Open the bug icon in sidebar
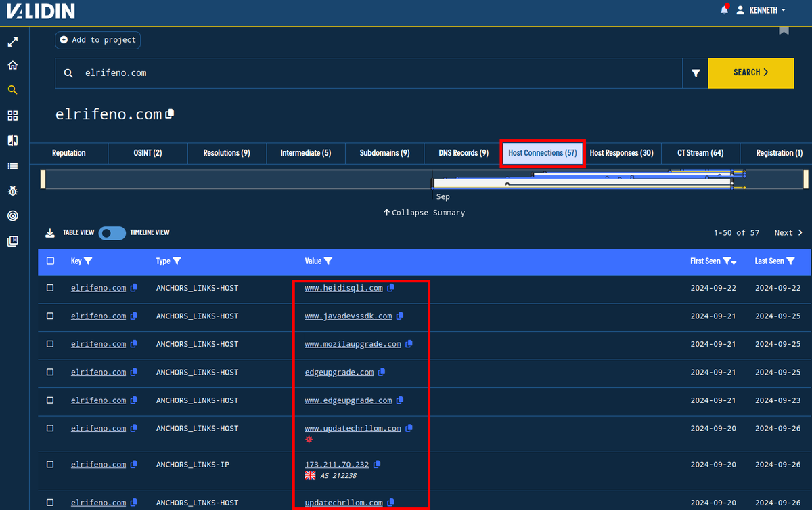 click(12, 191)
